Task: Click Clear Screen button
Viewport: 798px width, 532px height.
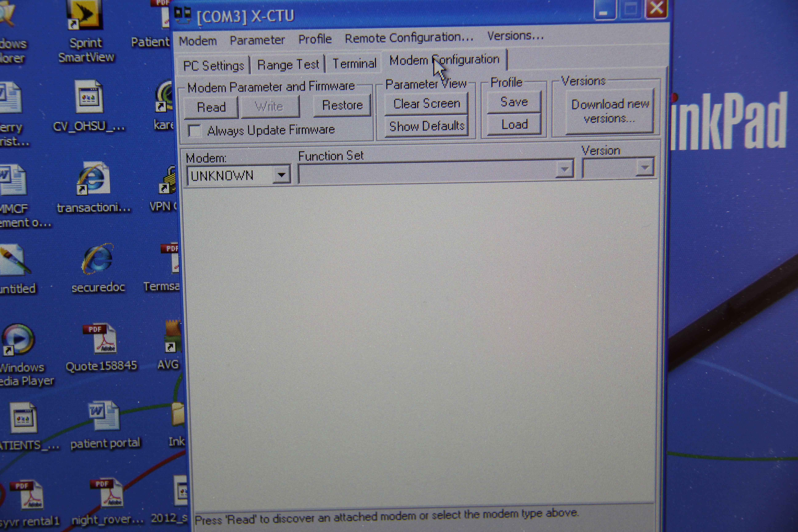Action: pos(427,103)
